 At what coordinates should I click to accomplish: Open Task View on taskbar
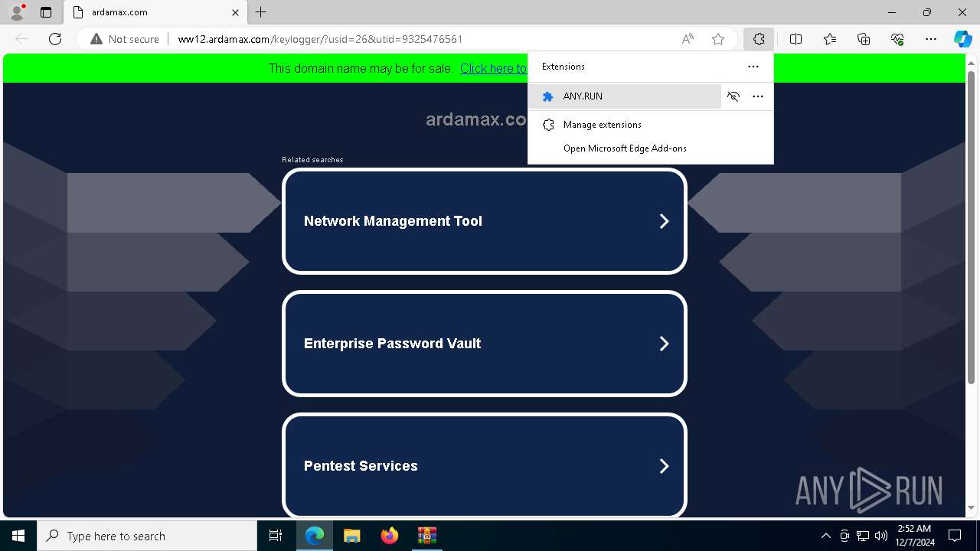point(276,536)
